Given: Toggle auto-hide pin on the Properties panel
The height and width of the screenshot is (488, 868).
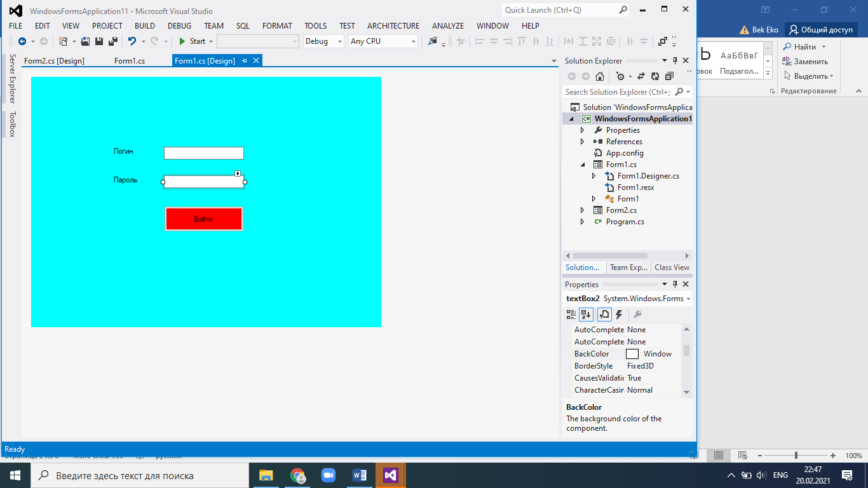Looking at the screenshot, I should 675,285.
